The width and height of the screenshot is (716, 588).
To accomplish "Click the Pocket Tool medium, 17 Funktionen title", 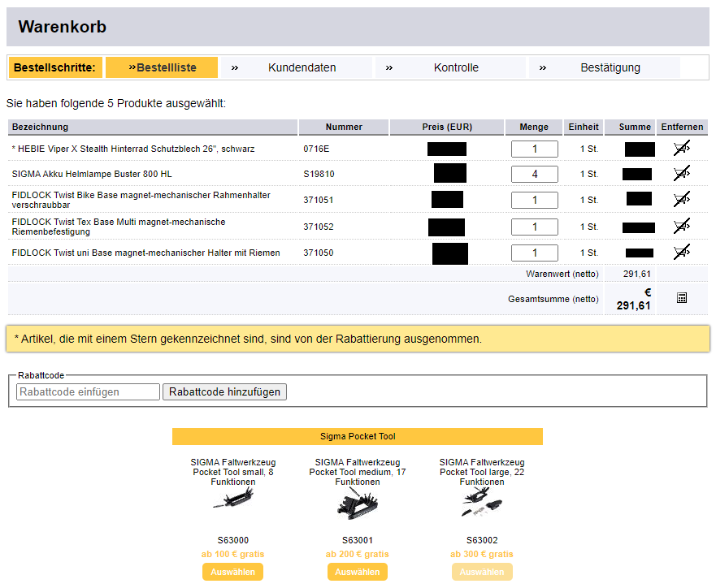I will [x=358, y=472].
